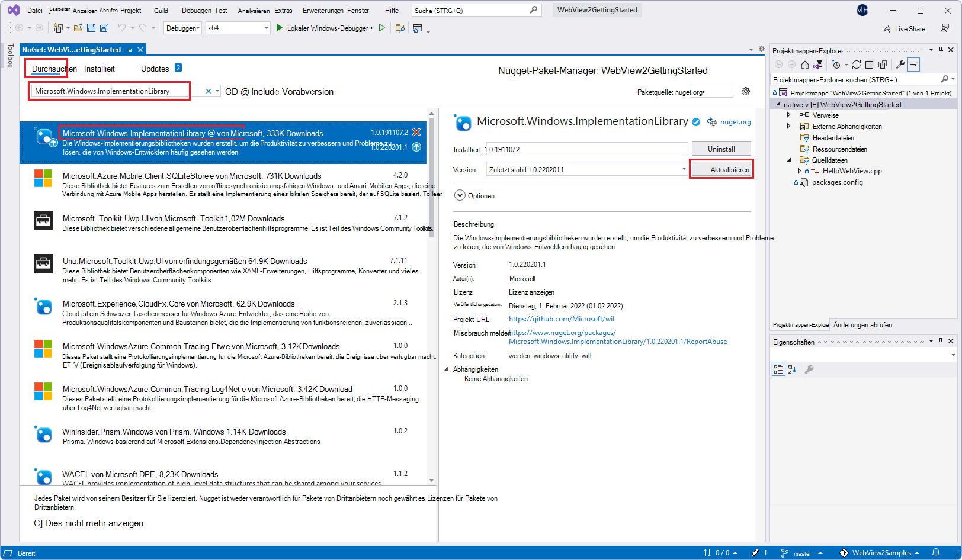Screen dimensions: 962x560
Task: Collapse the Quelldateien tree node
Action: [789, 160]
